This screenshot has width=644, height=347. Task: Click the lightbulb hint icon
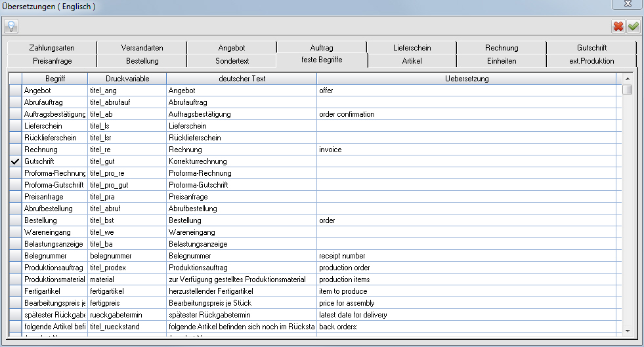tap(11, 26)
